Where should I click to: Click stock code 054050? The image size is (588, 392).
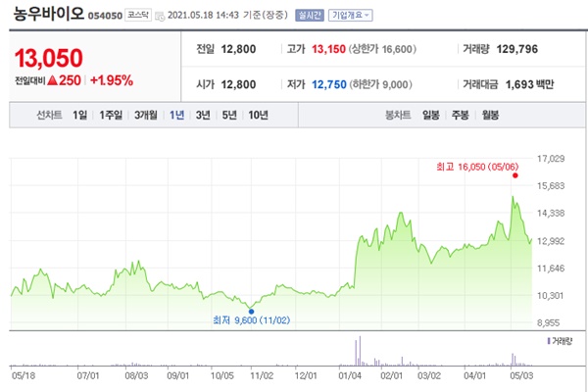[x=105, y=16]
